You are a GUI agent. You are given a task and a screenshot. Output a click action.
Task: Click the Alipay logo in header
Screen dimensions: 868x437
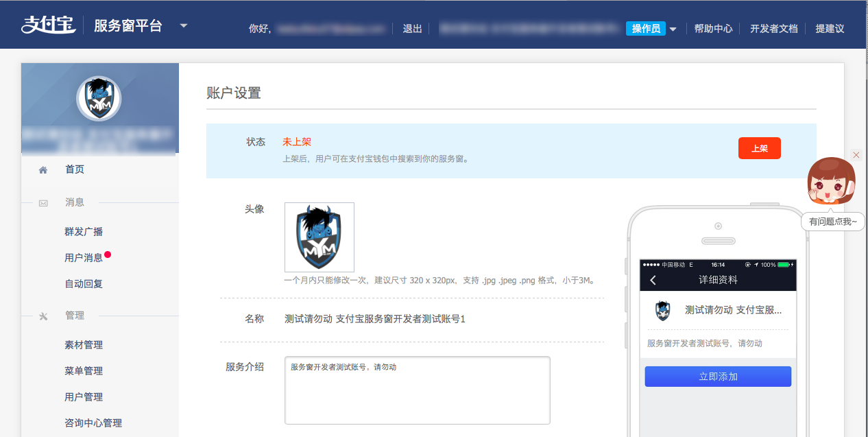tap(47, 25)
